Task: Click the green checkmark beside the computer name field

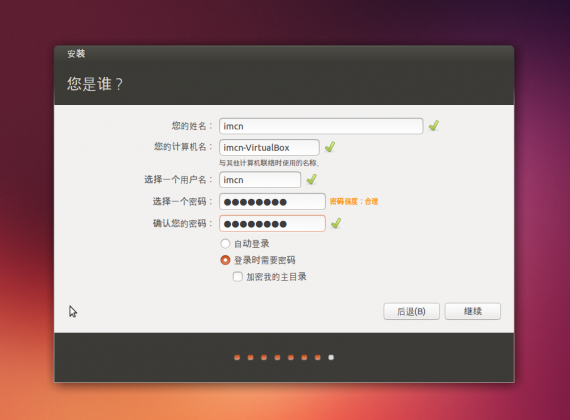Action: [x=330, y=147]
